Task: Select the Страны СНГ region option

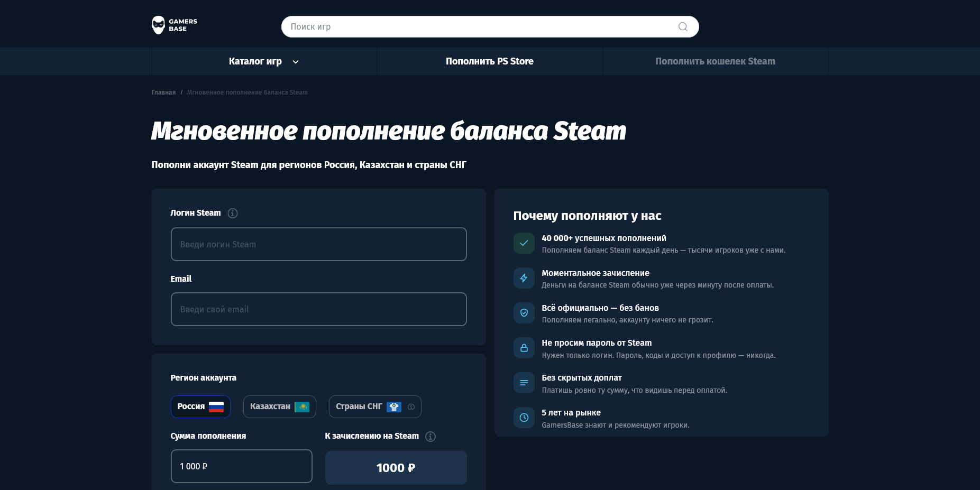Action: [x=375, y=406]
